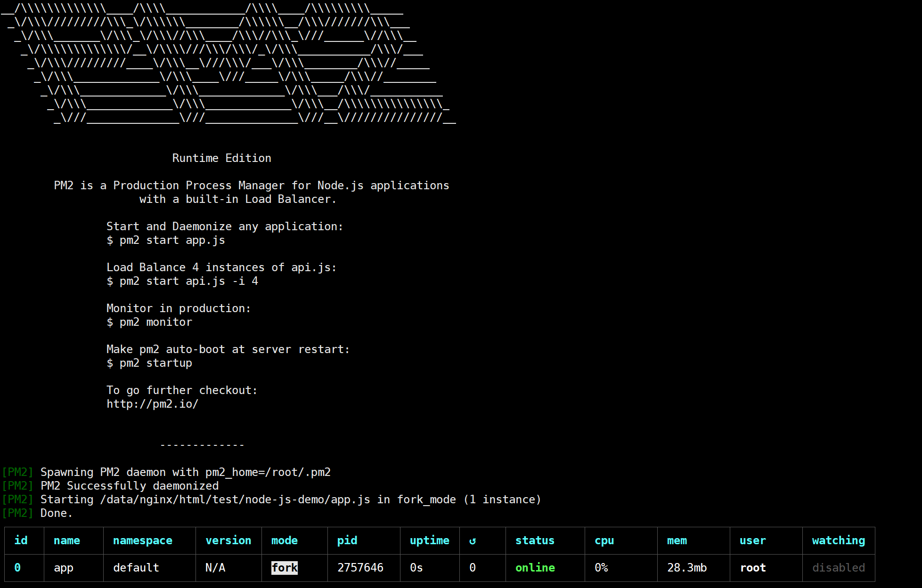922x588 pixels.
Task: Click the 'PM2 Successfully daemonized' log line
Action: click(110, 486)
